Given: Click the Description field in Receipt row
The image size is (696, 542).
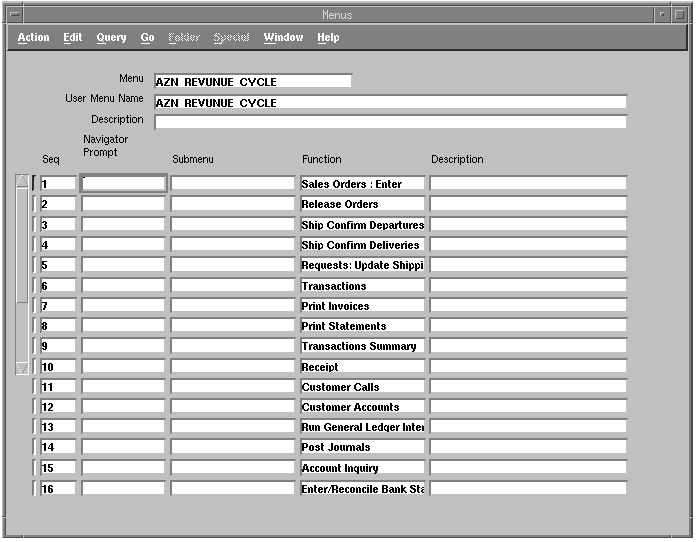Looking at the screenshot, I should [528, 366].
